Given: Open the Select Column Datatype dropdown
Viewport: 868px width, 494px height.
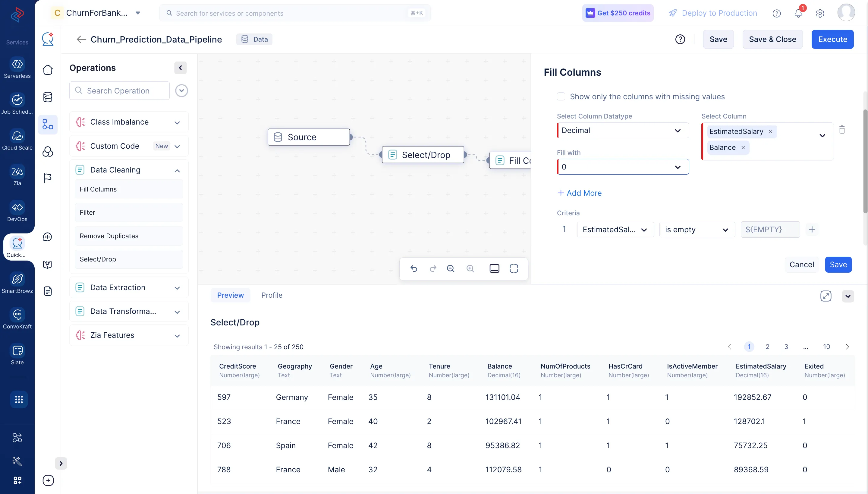Looking at the screenshot, I should point(623,131).
